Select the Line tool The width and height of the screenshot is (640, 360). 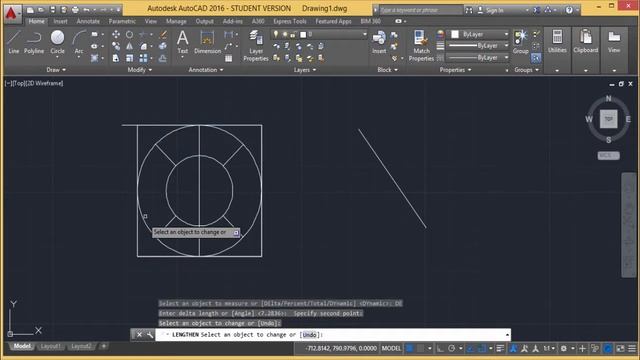click(x=13, y=42)
